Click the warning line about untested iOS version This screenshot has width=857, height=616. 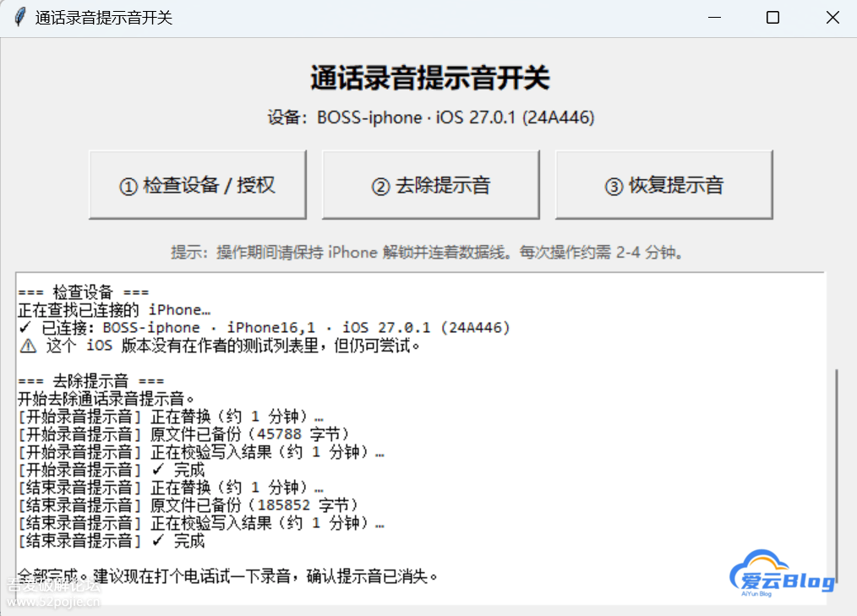click(x=220, y=346)
